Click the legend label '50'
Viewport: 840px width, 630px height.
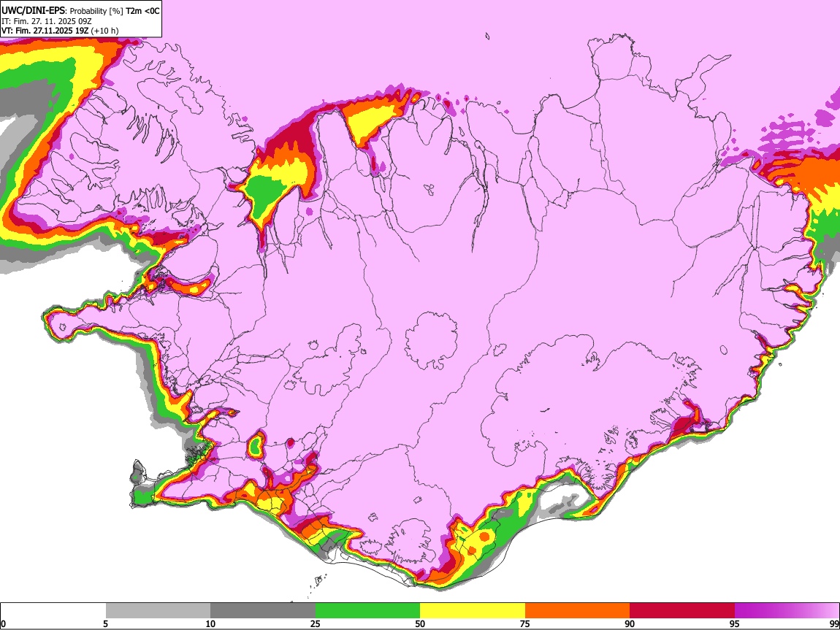420,624
